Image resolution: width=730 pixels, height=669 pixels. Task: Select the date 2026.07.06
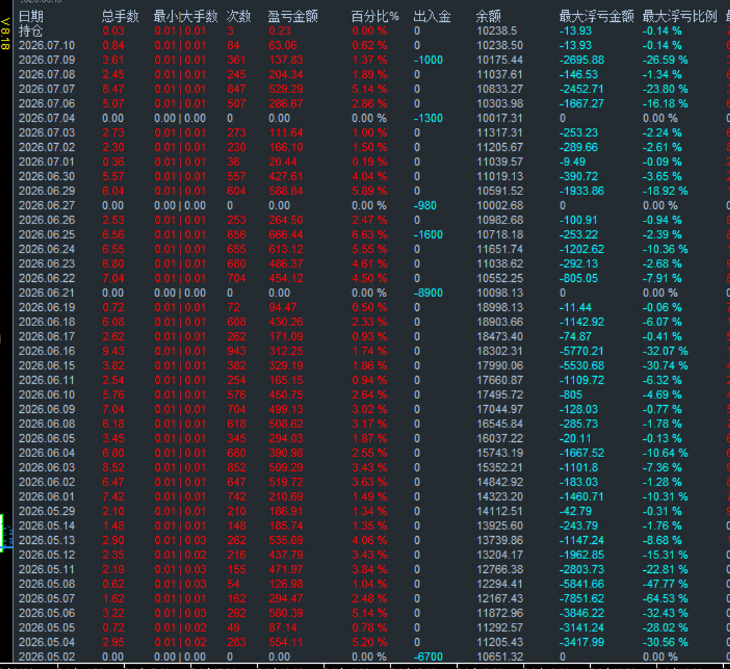47,104
